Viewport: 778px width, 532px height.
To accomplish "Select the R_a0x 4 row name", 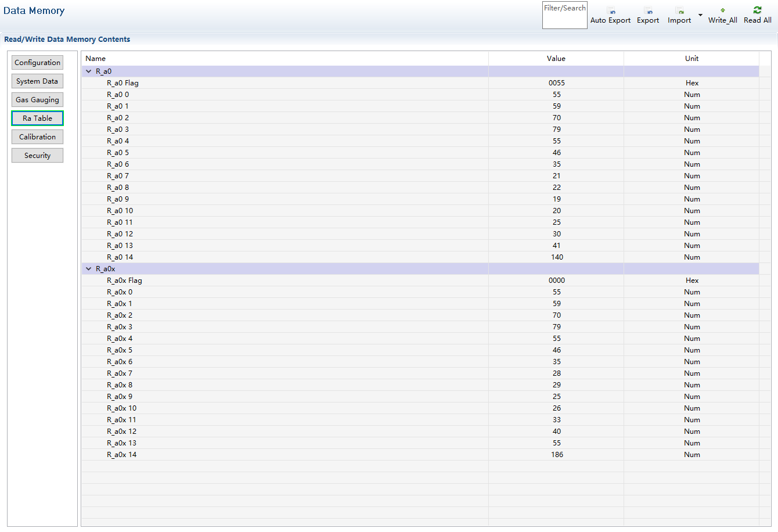I will pos(120,339).
